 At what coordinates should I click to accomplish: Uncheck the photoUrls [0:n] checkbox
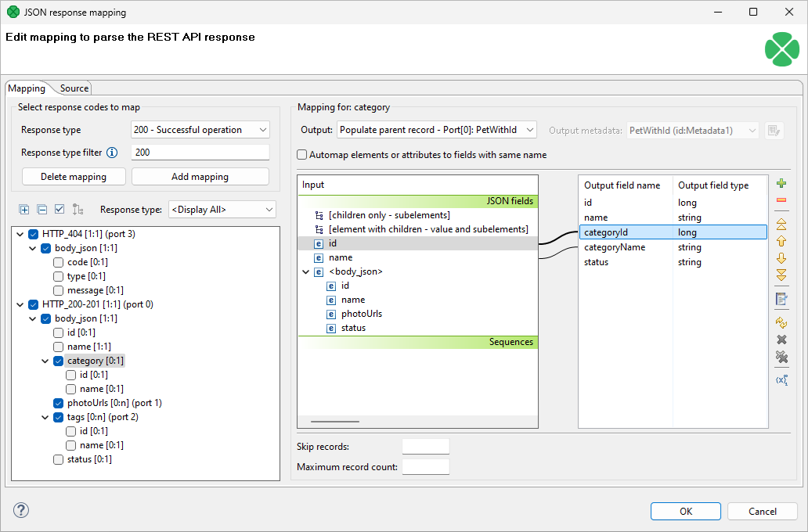tap(59, 403)
